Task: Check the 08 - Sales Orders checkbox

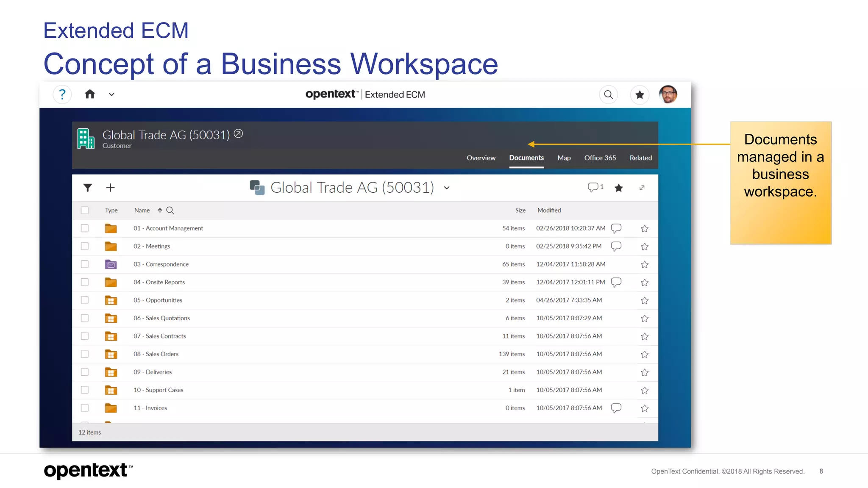Action: 85,354
